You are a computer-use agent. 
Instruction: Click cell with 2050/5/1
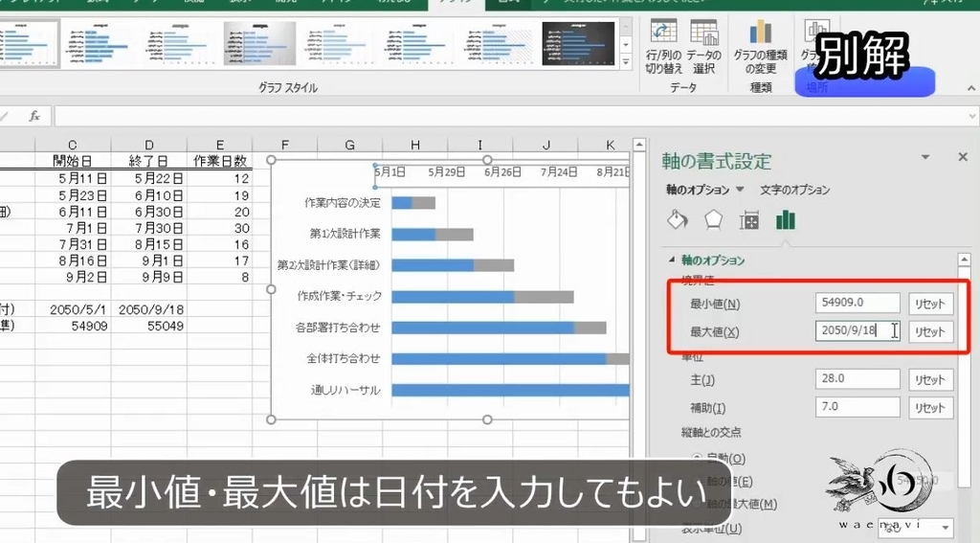(x=73, y=309)
